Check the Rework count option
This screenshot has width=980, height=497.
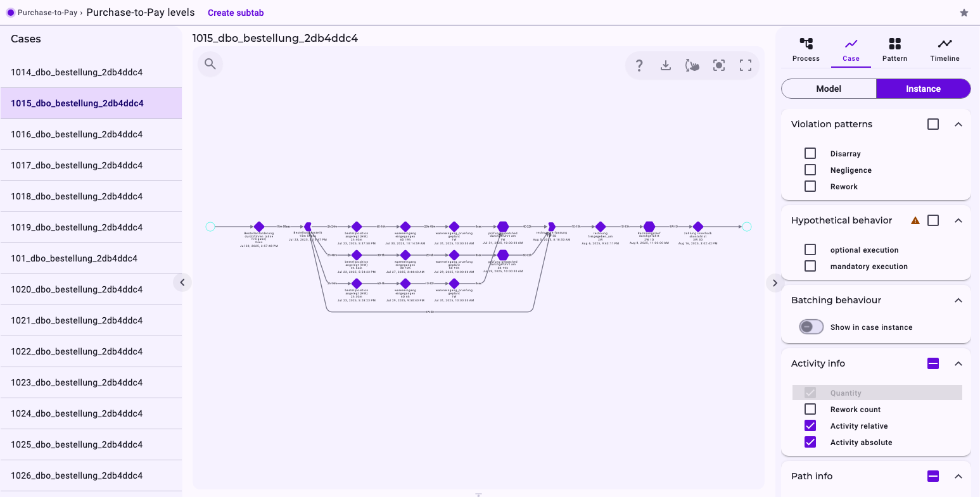point(810,409)
